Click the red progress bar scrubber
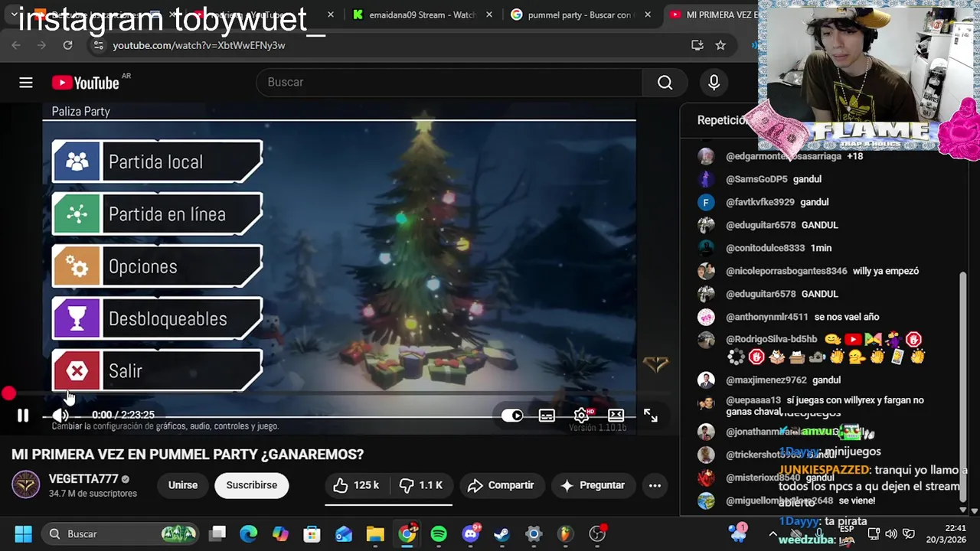The height and width of the screenshot is (551, 980). tap(8, 393)
